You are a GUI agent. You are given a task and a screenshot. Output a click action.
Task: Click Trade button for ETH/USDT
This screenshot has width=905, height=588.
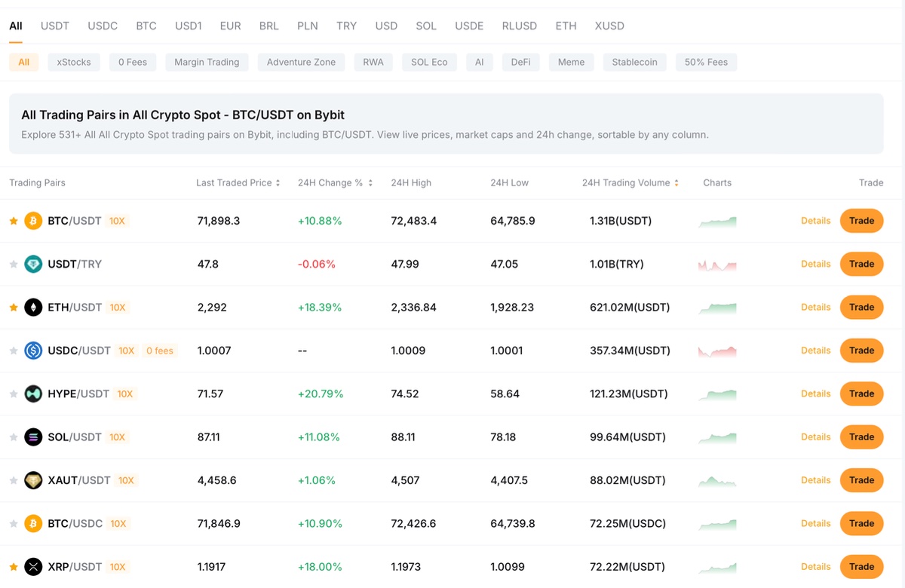click(862, 308)
